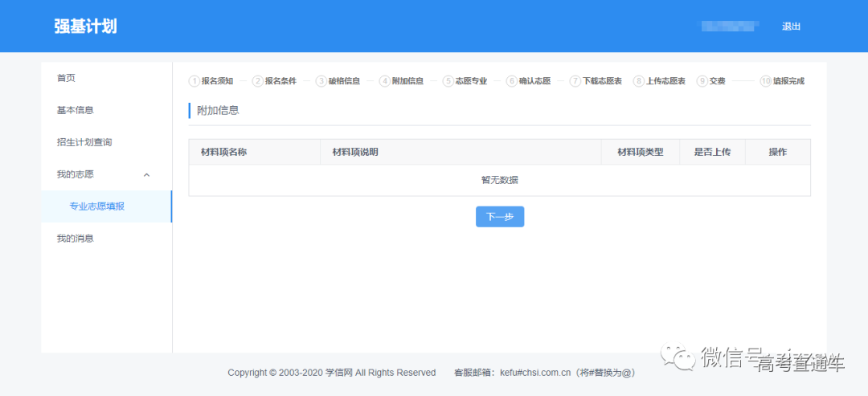Click the 材料项类型 column header
868x396 pixels.
tap(641, 152)
